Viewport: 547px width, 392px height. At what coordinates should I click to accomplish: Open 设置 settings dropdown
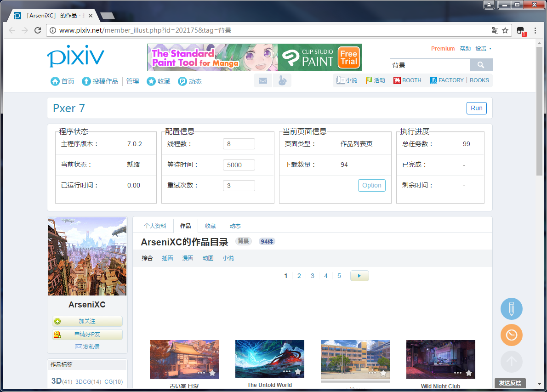coord(483,48)
